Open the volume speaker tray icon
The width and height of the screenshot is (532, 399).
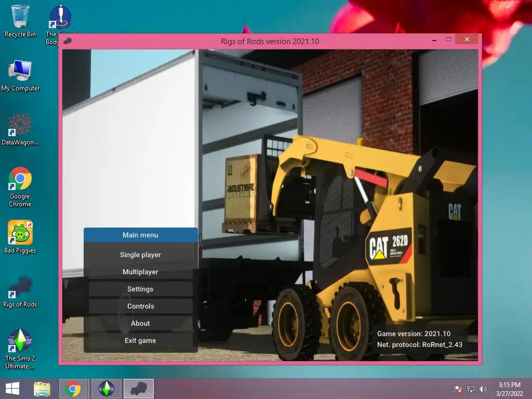(x=483, y=389)
